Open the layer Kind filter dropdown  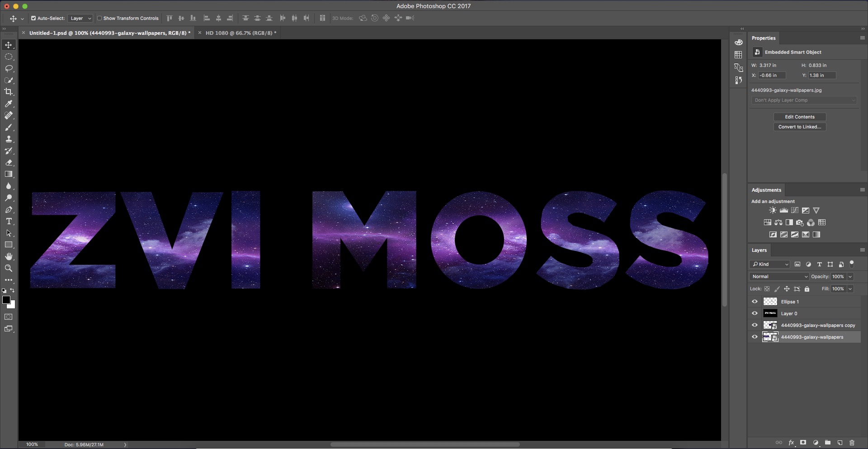(769, 265)
